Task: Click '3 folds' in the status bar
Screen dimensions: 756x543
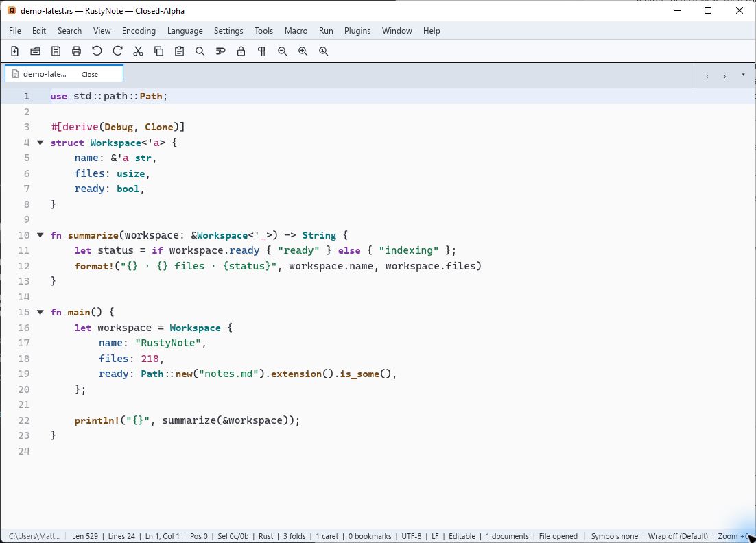Action: (x=294, y=536)
